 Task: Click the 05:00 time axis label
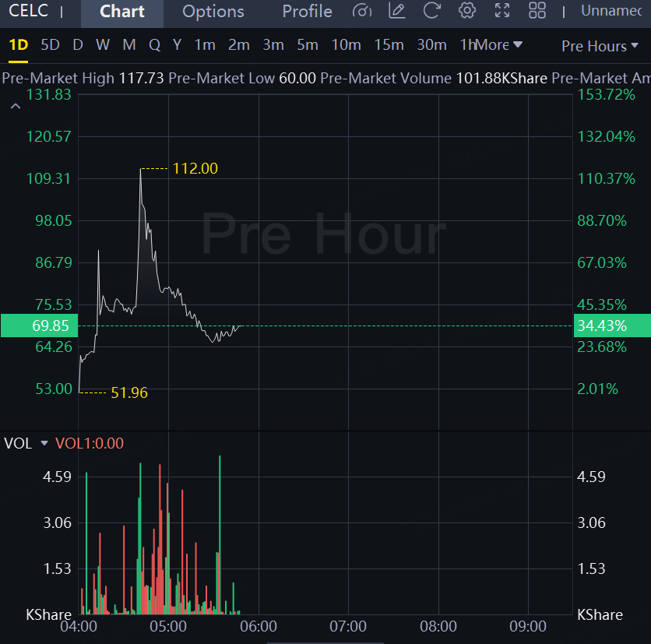click(x=168, y=626)
